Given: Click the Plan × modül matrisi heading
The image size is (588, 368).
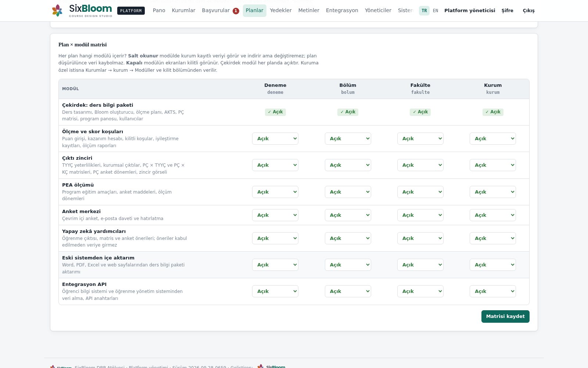Looking at the screenshot, I should pos(83,45).
